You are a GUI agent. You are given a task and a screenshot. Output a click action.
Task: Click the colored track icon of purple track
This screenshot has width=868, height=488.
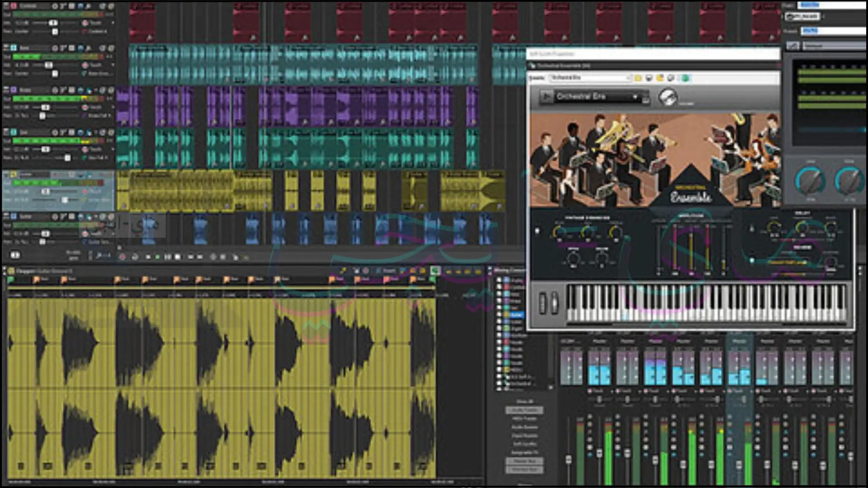14,90
